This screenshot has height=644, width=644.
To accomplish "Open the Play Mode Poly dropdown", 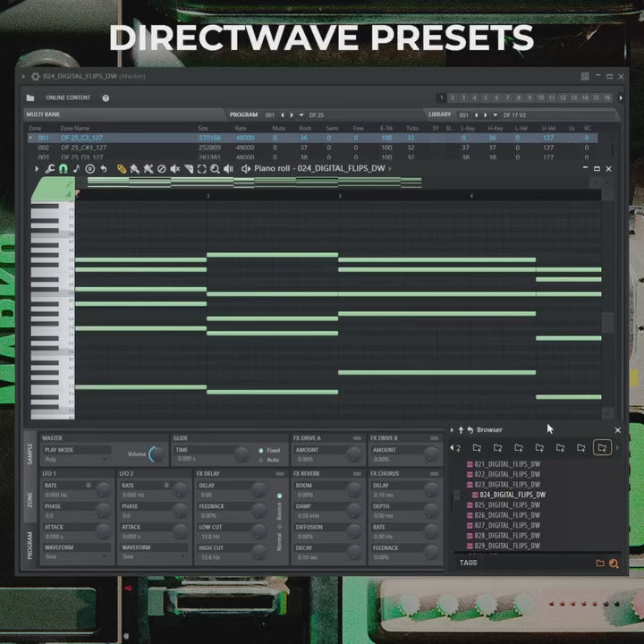I will [76, 459].
